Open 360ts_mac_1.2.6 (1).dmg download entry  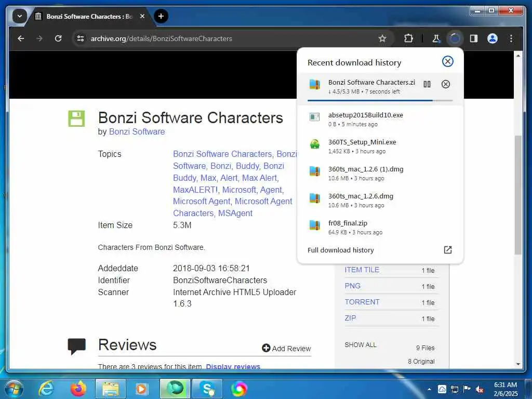point(380,174)
